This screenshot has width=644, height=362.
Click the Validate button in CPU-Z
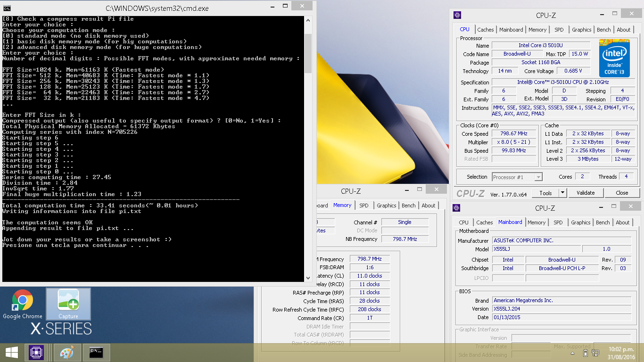coord(585,193)
